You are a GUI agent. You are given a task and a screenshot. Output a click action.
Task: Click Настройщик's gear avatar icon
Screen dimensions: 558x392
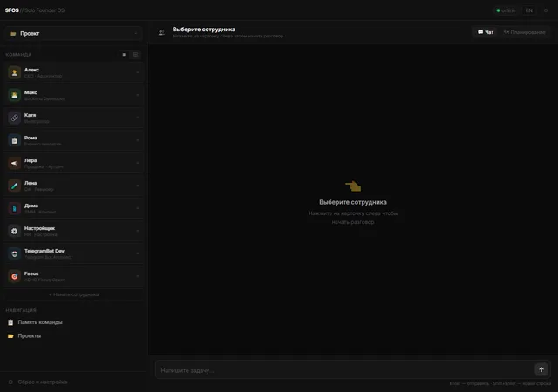click(x=14, y=231)
